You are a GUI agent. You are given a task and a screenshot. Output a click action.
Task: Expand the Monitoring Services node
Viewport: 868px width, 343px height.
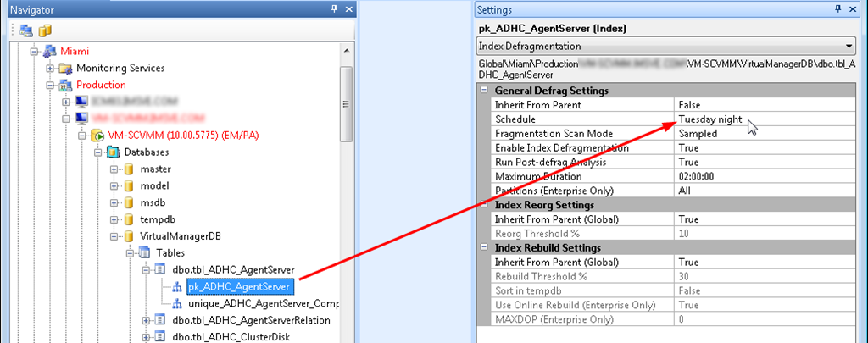tap(51, 69)
